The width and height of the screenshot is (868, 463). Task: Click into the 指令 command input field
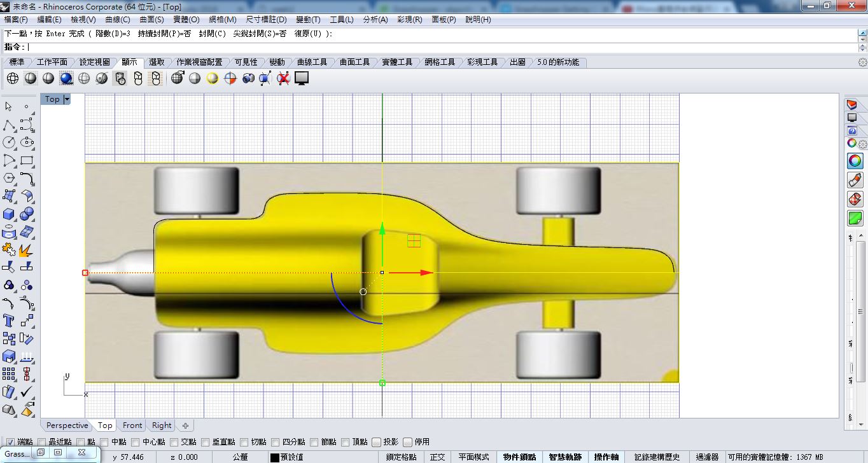tap(442, 47)
